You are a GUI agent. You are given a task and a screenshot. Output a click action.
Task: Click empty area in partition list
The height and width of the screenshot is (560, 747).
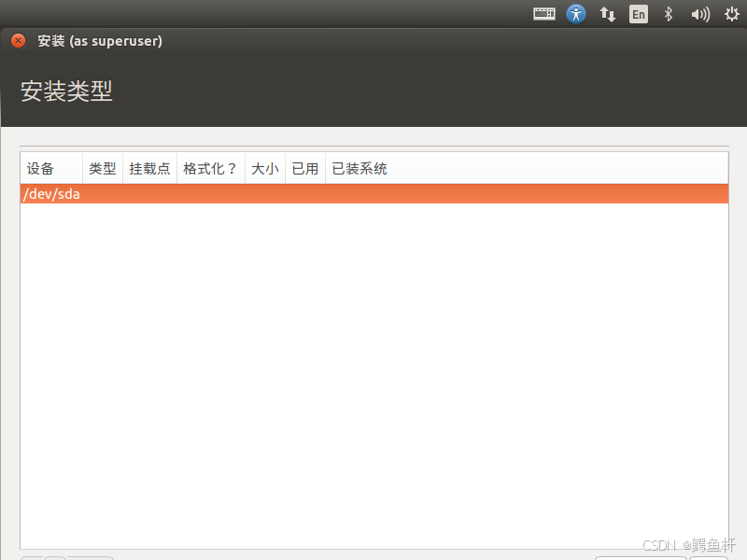click(373, 373)
